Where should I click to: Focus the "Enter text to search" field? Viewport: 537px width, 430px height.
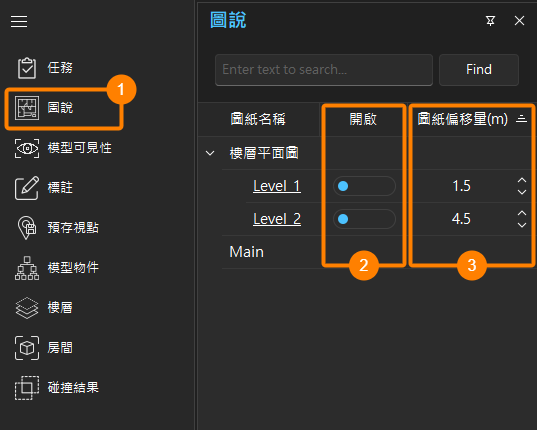click(324, 70)
